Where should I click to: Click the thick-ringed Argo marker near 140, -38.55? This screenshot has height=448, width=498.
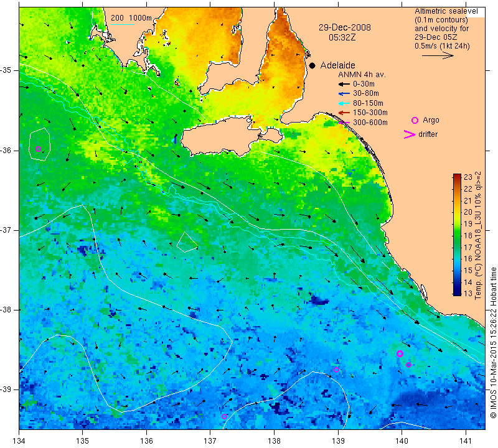click(400, 353)
